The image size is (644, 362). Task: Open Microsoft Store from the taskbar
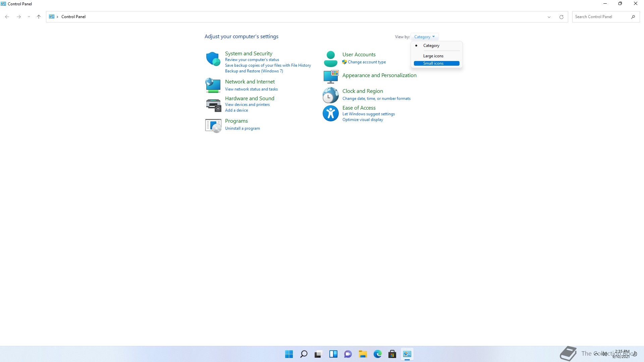(392, 354)
